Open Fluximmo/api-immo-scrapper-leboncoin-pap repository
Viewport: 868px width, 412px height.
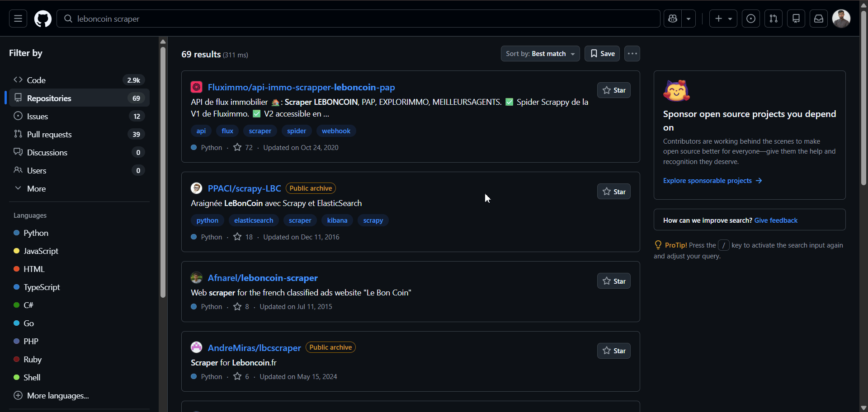point(301,87)
